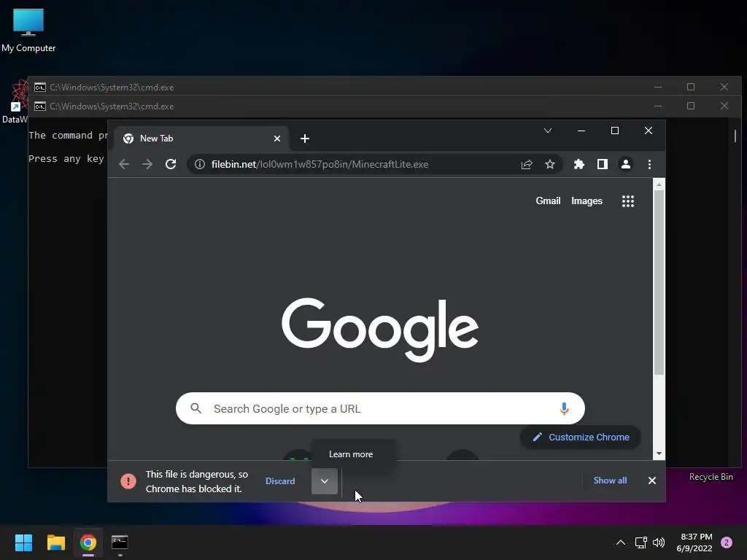Open Chrome side panel icon
The height and width of the screenshot is (560, 747).
tap(602, 164)
